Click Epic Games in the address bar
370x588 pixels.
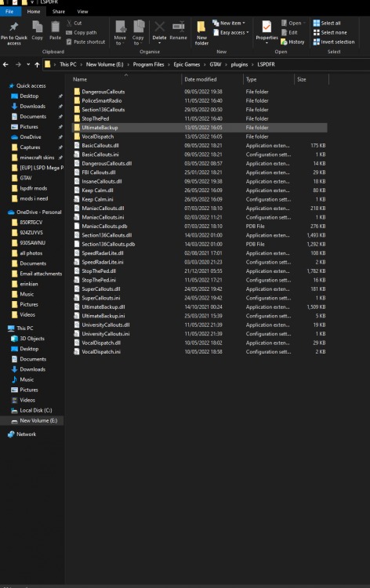pyautogui.click(x=187, y=64)
